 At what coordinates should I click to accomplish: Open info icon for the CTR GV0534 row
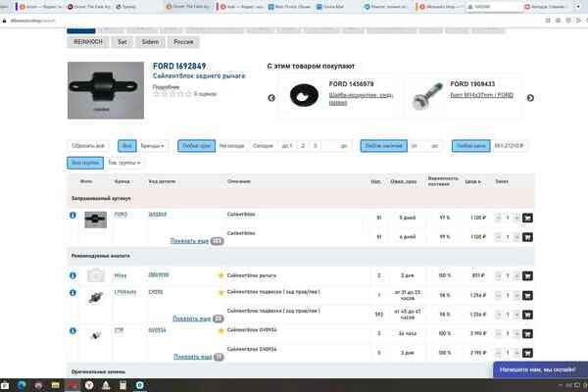pos(73,331)
